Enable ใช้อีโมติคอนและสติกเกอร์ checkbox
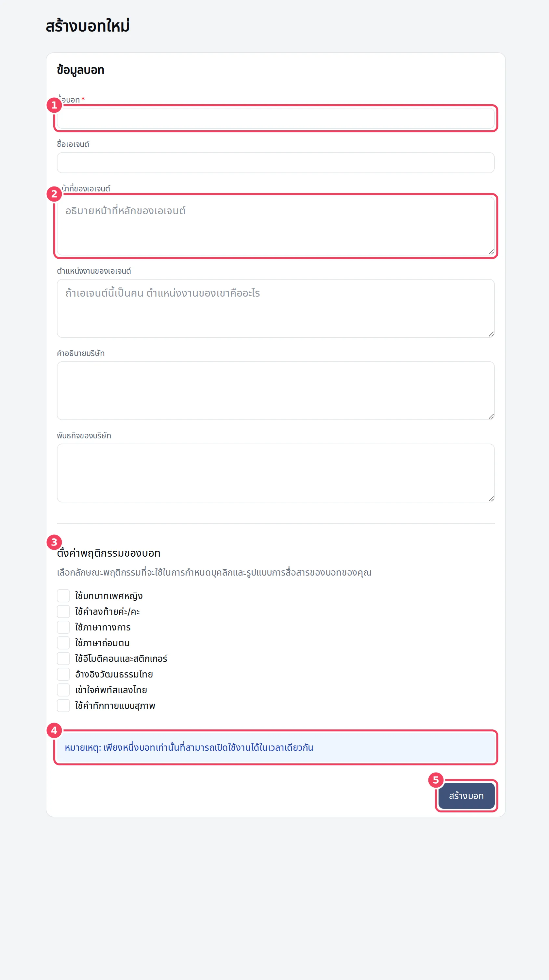The width and height of the screenshot is (549, 980). [x=63, y=659]
